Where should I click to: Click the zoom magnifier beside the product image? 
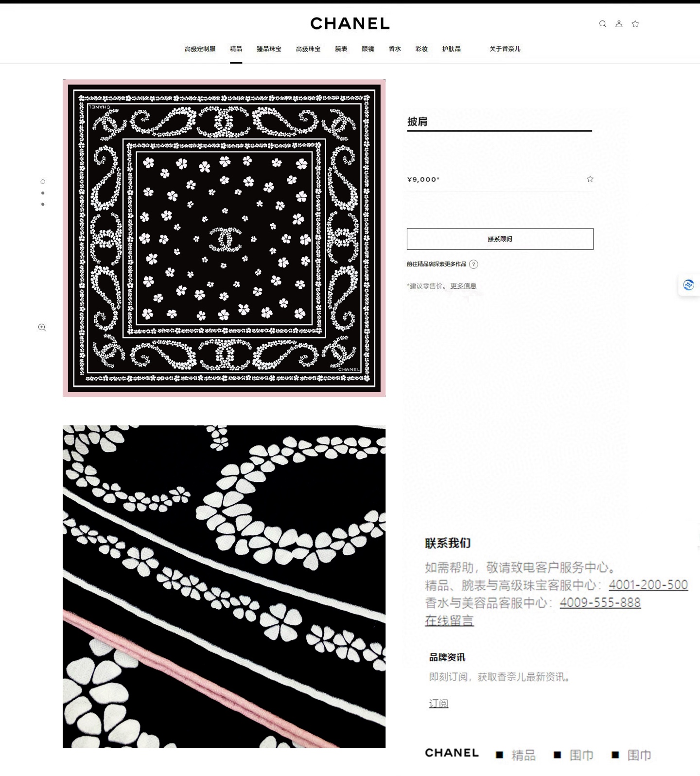point(42,328)
